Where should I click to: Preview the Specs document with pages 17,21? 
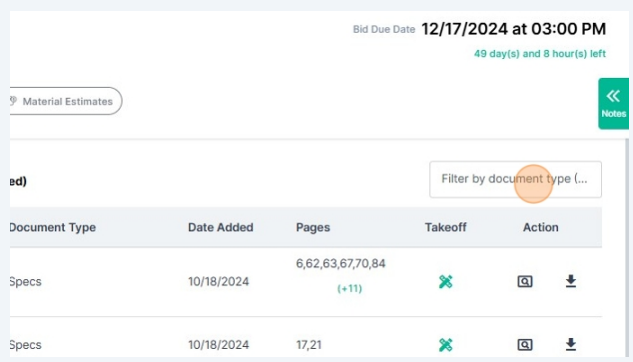pos(525,345)
